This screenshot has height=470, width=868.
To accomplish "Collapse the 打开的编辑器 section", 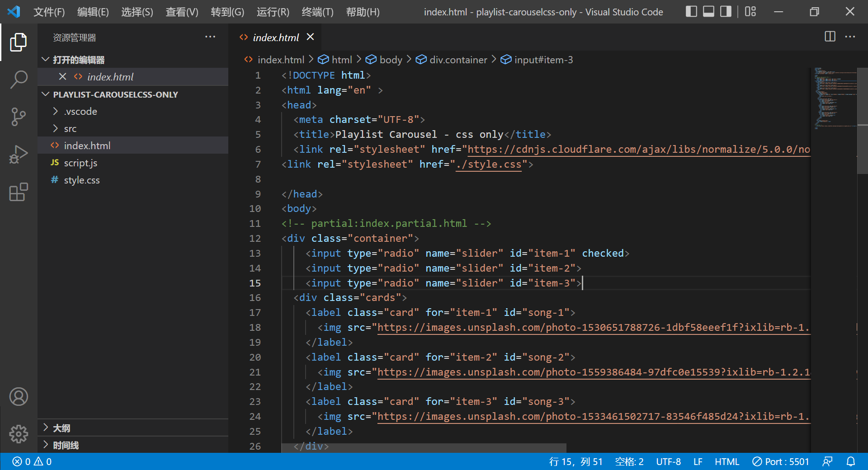I will 133,60.
